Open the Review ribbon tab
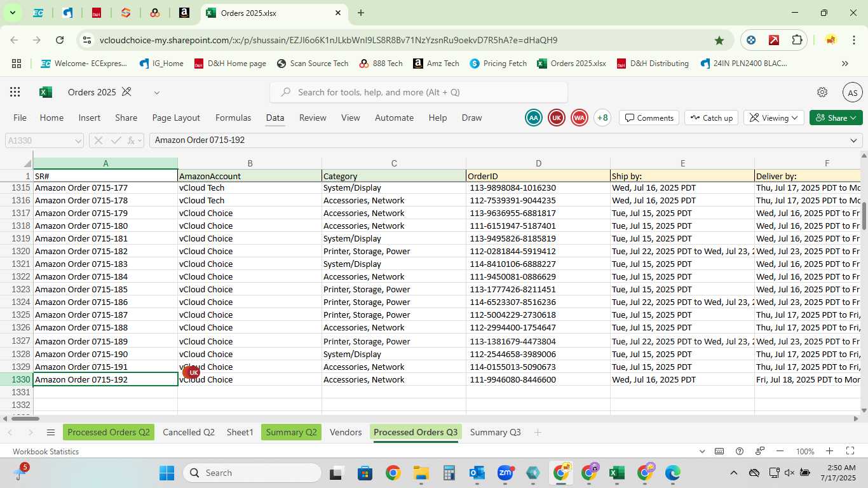Image resolution: width=868 pixels, height=488 pixels. click(x=313, y=118)
